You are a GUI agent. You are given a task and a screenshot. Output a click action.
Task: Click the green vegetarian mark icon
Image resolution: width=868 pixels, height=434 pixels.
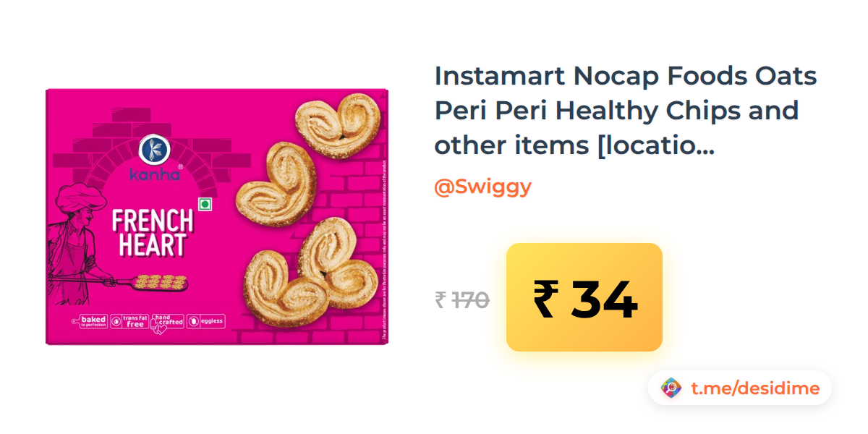tap(205, 205)
